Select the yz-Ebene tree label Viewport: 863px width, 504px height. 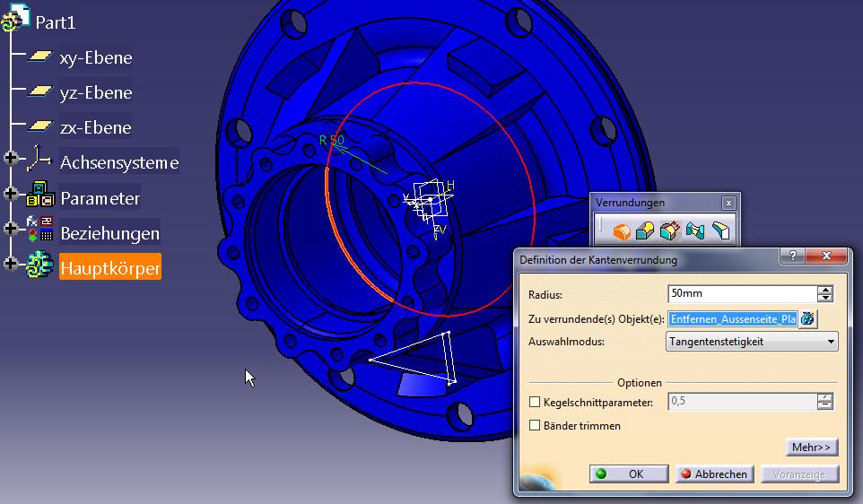coord(96,92)
